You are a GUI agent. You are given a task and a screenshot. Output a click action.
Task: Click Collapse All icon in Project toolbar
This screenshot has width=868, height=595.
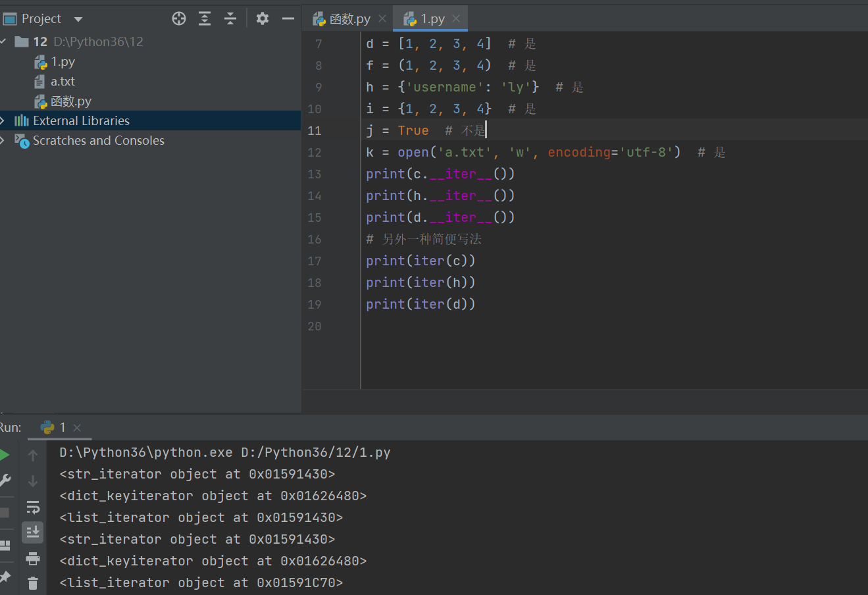coord(230,18)
